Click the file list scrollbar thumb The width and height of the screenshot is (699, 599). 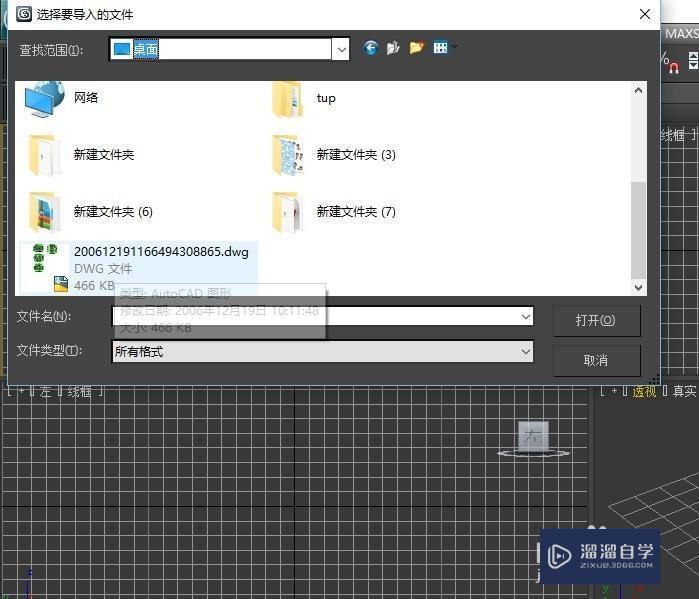pos(638,230)
